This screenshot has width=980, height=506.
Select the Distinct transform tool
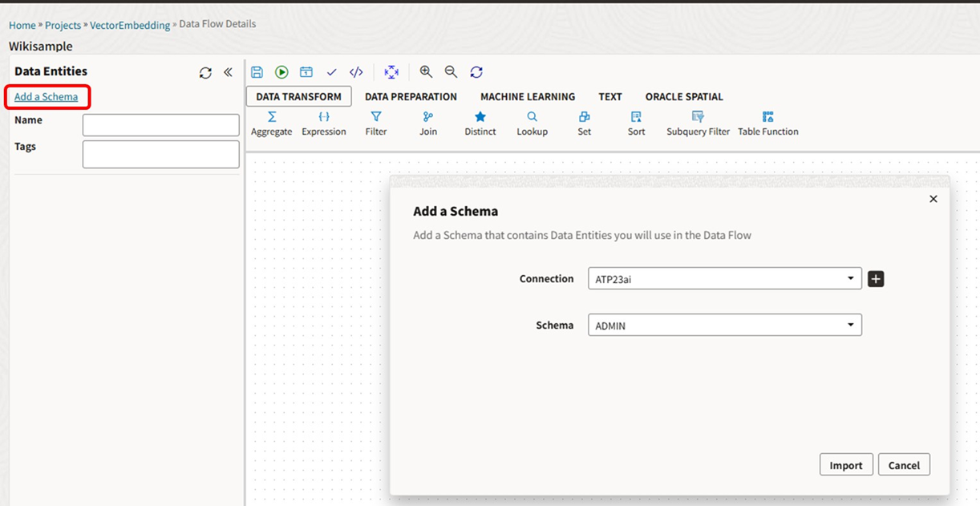click(x=480, y=123)
